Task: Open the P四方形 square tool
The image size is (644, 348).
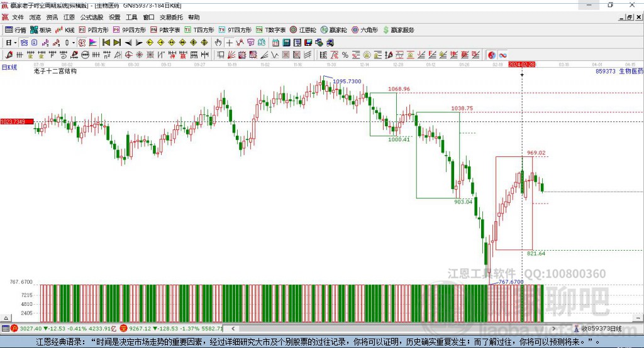Action: click(94, 30)
